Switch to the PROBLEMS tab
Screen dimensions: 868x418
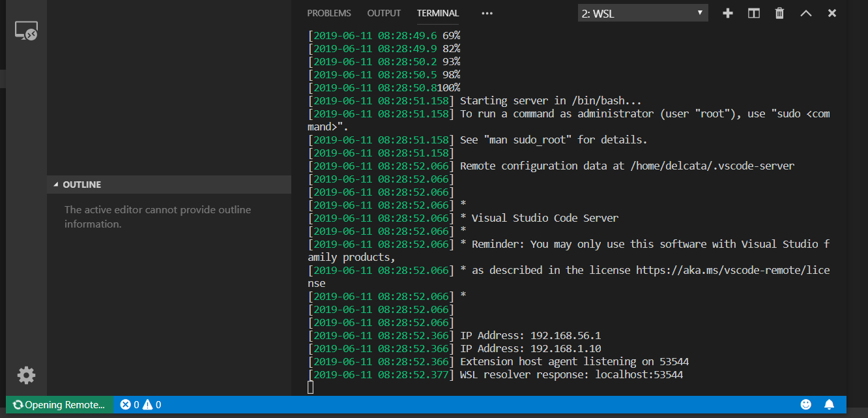pos(329,13)
